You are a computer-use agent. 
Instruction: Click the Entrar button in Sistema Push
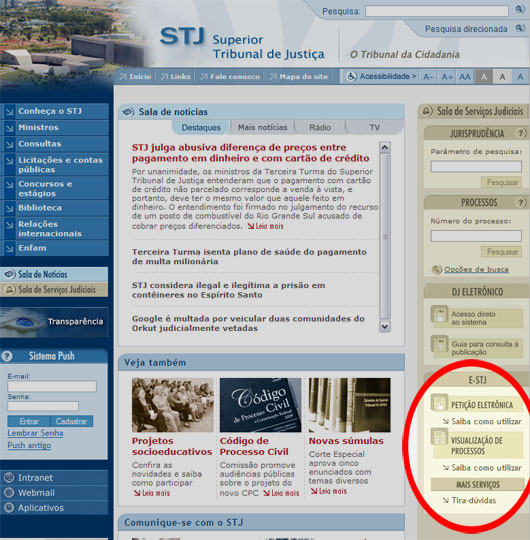pyautogui.click(x=29, y=421)
